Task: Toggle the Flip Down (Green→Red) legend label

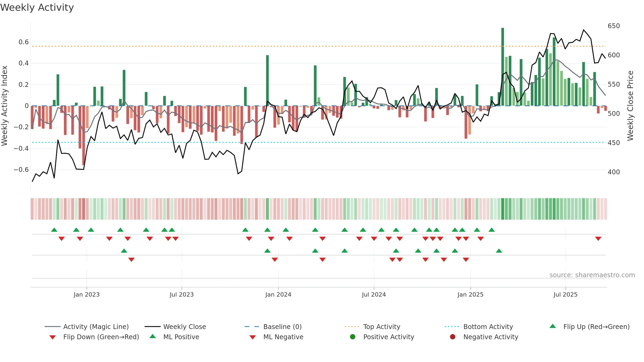Action: [101, 337]
